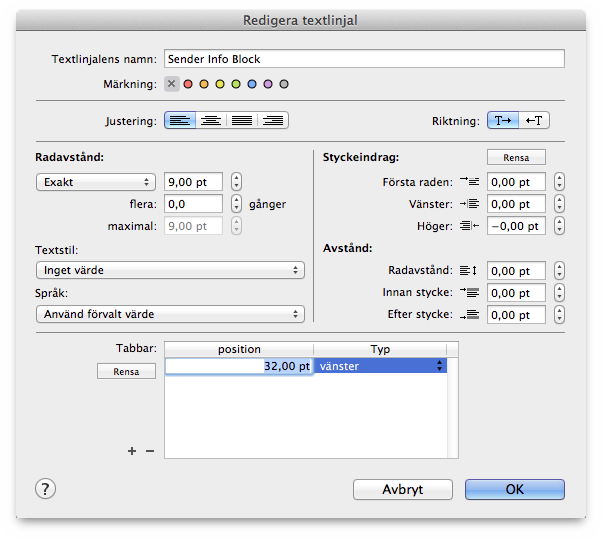Choose right-to-left text direction icon
The height and width of the screenshot is (540, 602).
click(x=534, y=121)
